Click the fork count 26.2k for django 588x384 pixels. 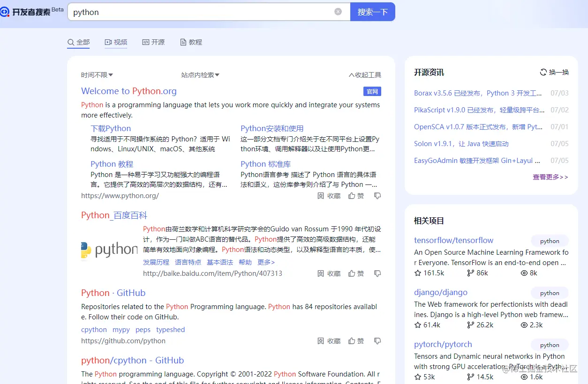(x=480, y=325)
